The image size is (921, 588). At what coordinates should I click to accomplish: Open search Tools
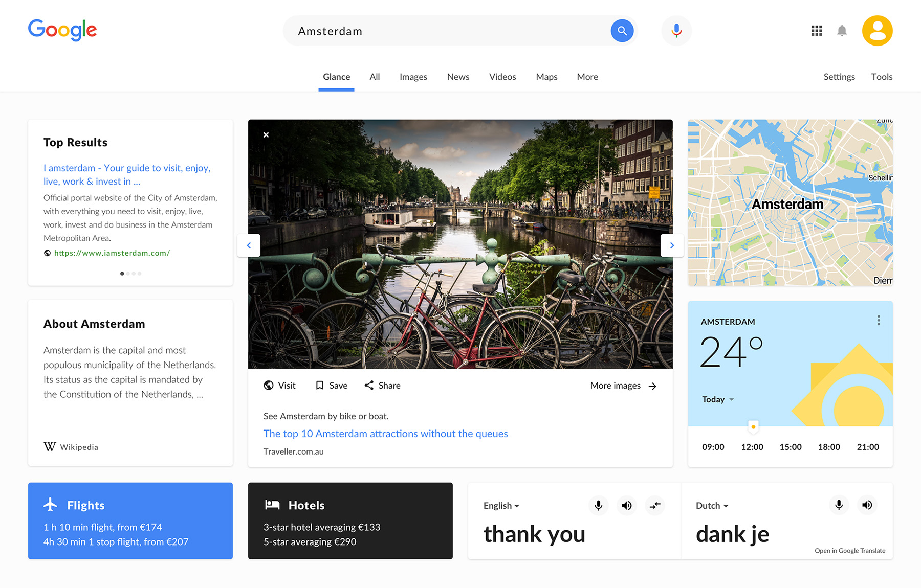tap(882, 77)
